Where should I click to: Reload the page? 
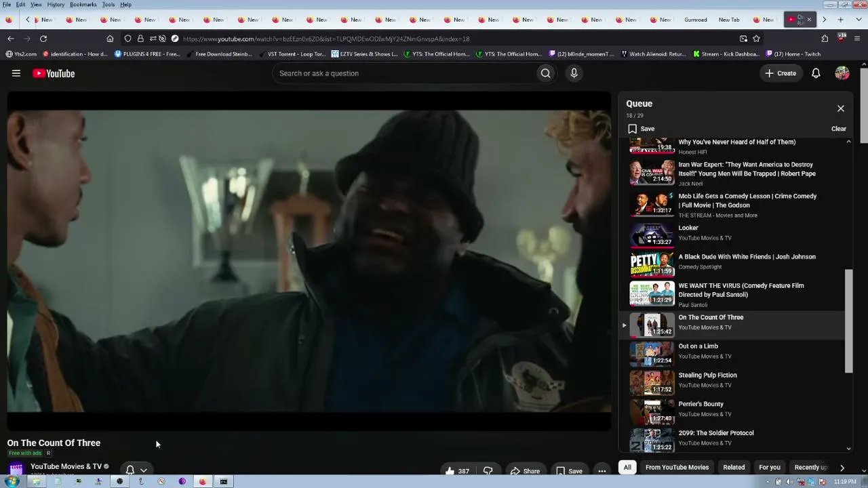(x=43, y=39)
